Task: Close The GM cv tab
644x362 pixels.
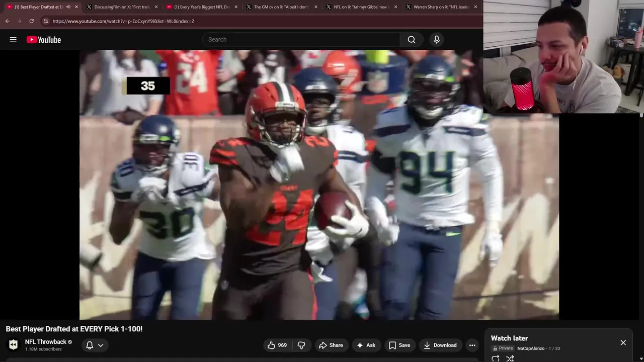Action: pos(315,7)
